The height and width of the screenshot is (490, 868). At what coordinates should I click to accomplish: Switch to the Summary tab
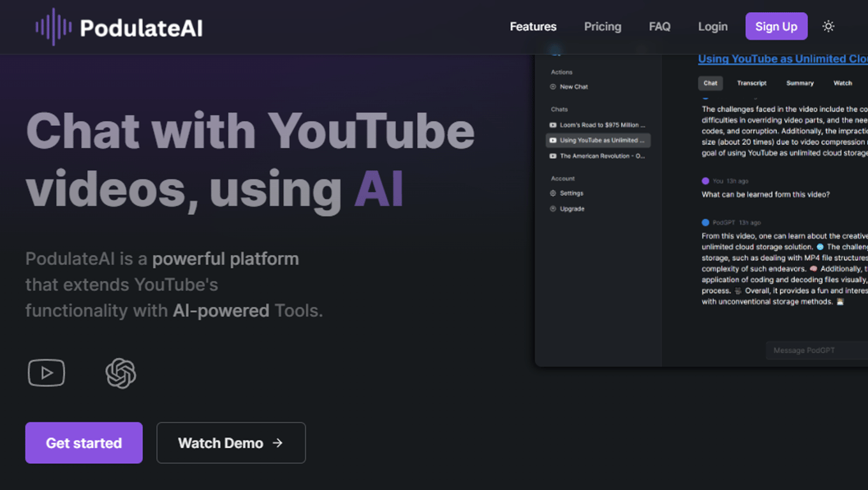[x=800, y=83]
